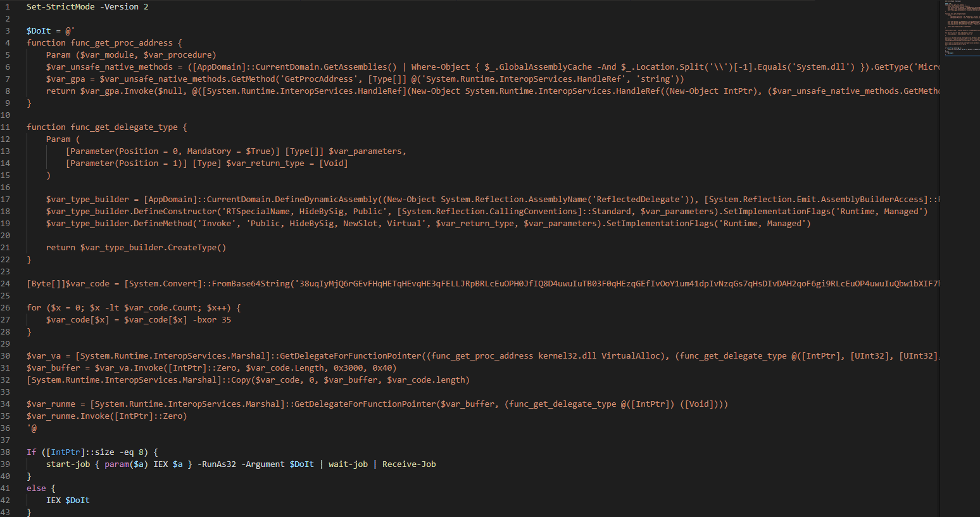Place cursor on "$DoIt" on line 3
The width and height of the screenshot is (980, 517).
tap(39, 31)
